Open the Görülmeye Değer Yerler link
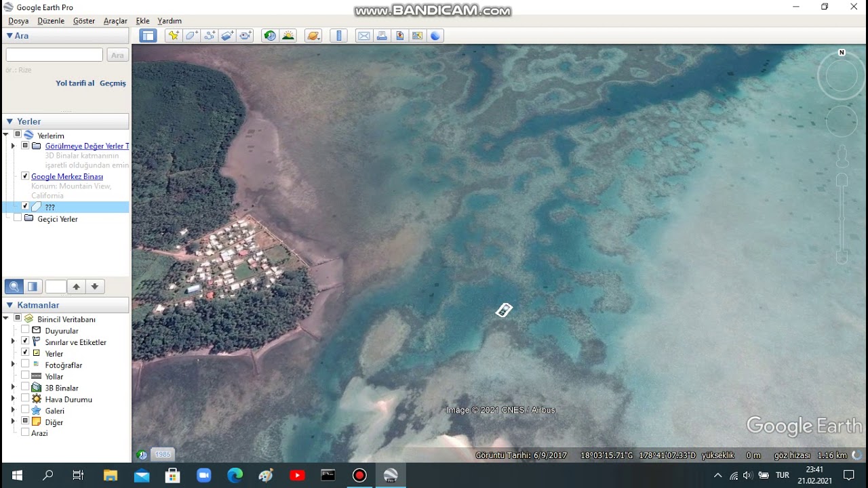868x488 pixels. [87, 146]
